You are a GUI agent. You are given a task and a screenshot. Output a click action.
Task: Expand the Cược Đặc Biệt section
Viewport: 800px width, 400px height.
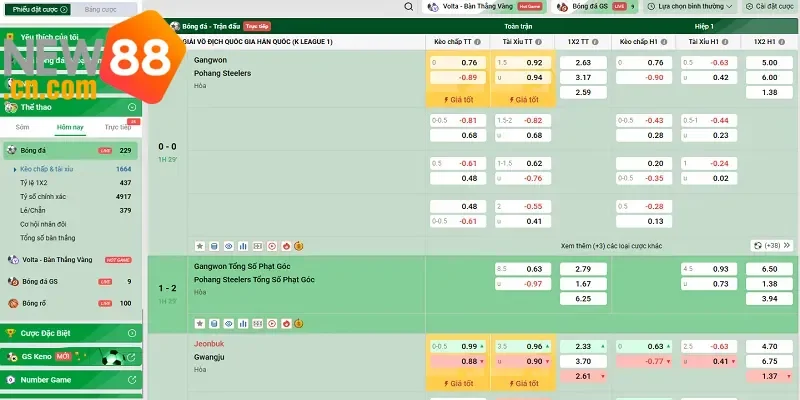(132, 332)
